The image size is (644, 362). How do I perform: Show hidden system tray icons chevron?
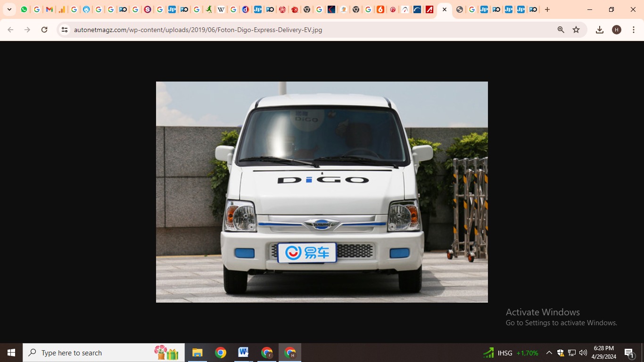(x=549, y=353)
